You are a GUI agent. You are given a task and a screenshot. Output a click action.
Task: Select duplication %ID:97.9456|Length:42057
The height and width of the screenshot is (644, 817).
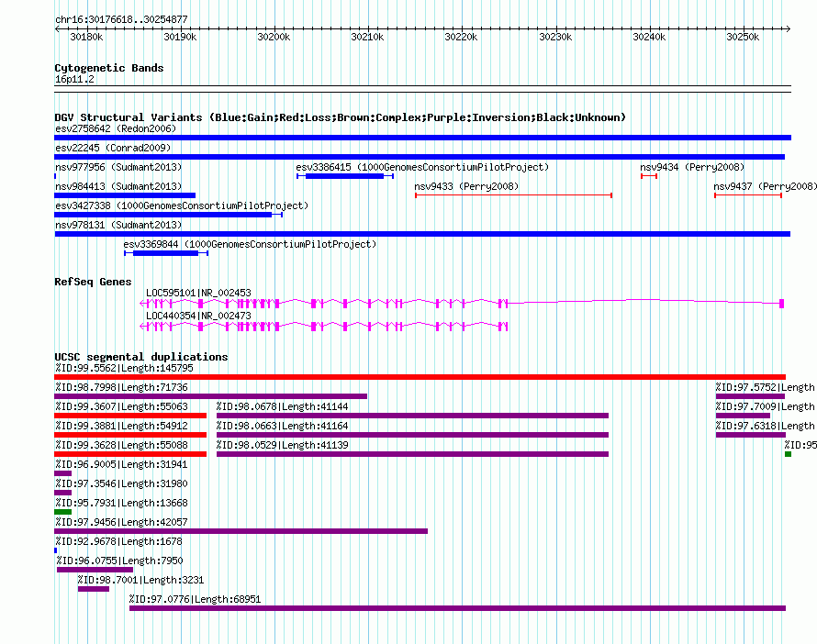coord(121,522)
